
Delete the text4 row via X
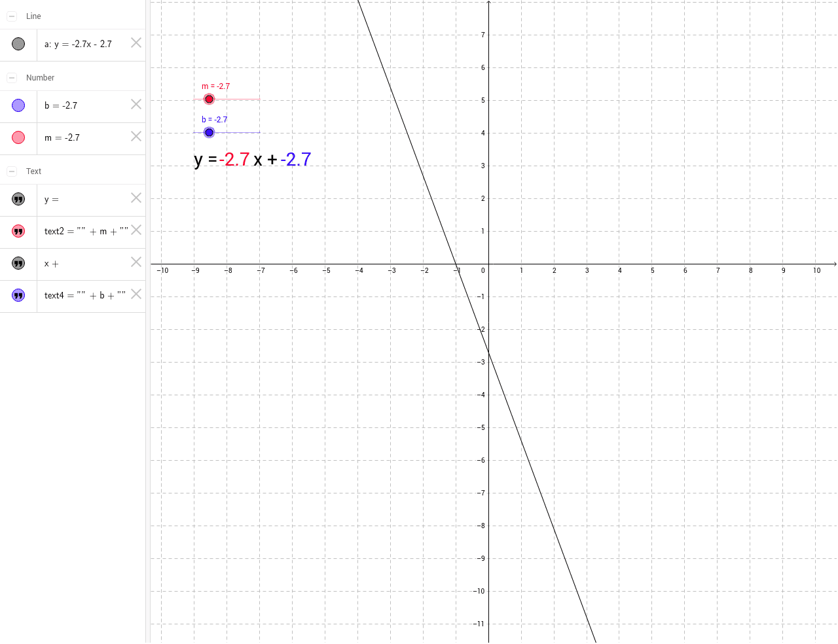tap(136, 294)
